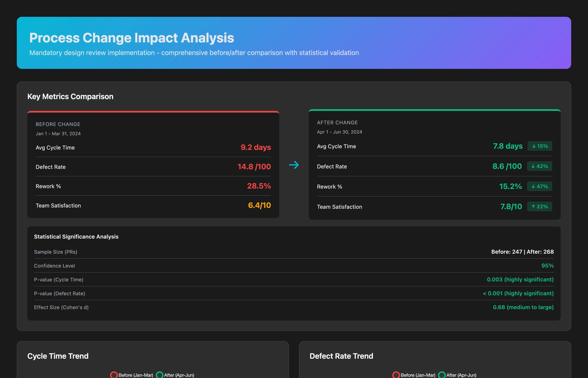The height and width of the screenshot is (378, 588).
Task: Click the 7.8 days after value
Action: [508, 146]
